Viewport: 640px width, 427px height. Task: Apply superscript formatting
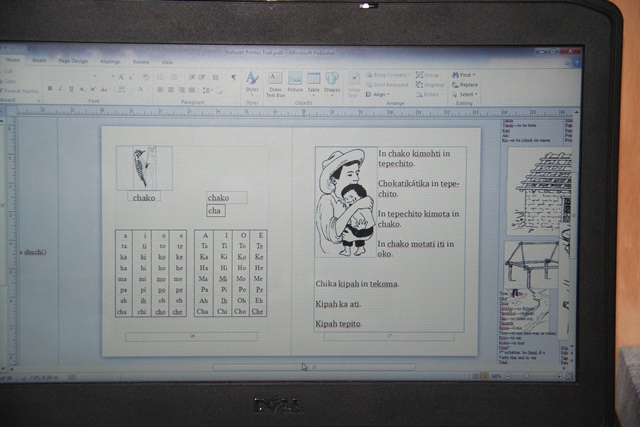[93, 89]
